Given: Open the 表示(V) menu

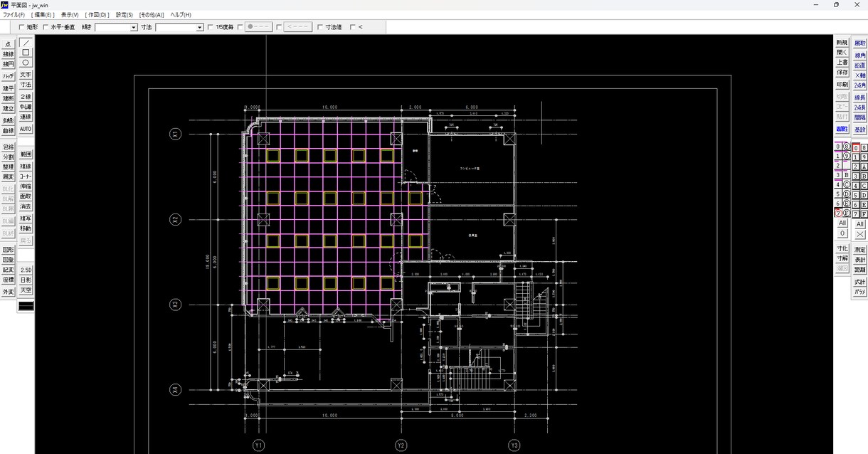Looking at the screenshot, I should point(70,14).
